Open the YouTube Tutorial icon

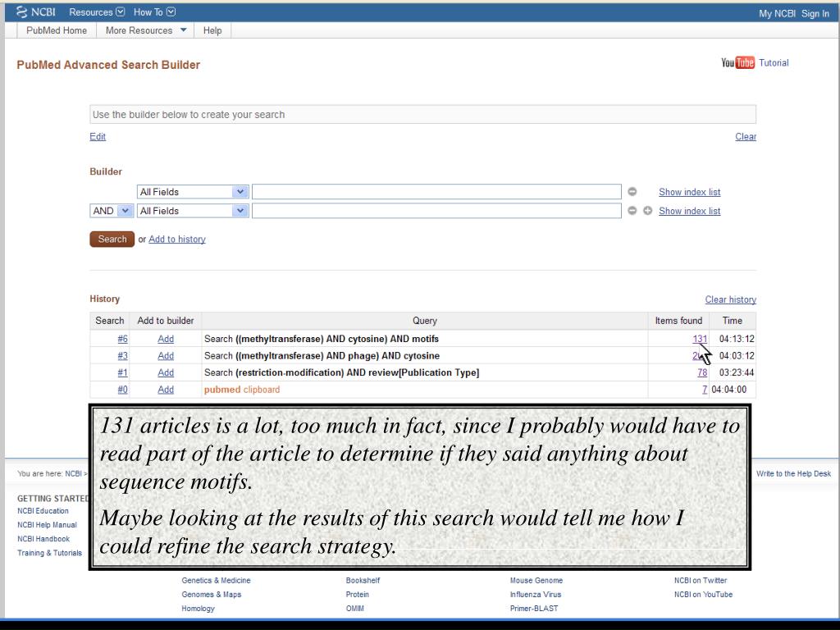coord(737,62)
